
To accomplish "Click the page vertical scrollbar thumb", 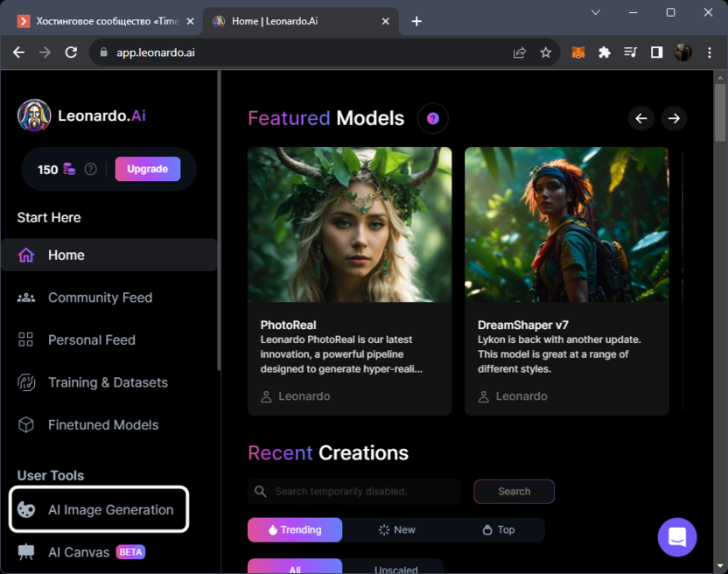I will pyautogui.click(x=720, y=112).
